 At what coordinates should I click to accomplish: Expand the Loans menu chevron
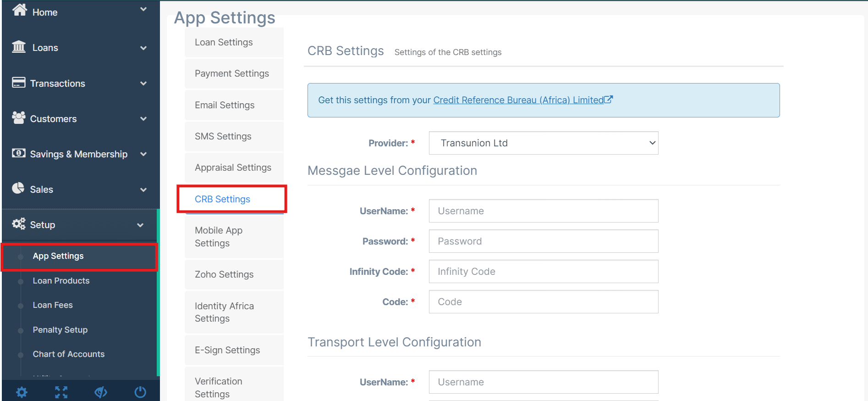coord(143,48)
